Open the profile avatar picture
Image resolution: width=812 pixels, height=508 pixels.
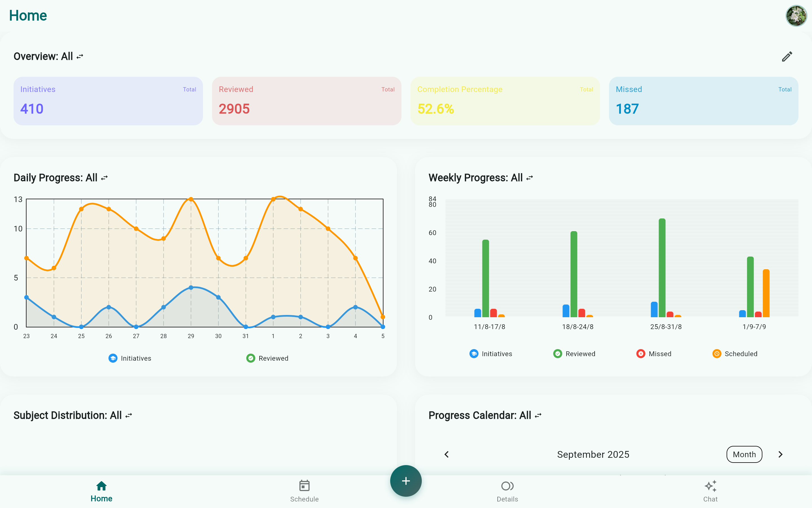pyautogui.click(x=796, y=16)
